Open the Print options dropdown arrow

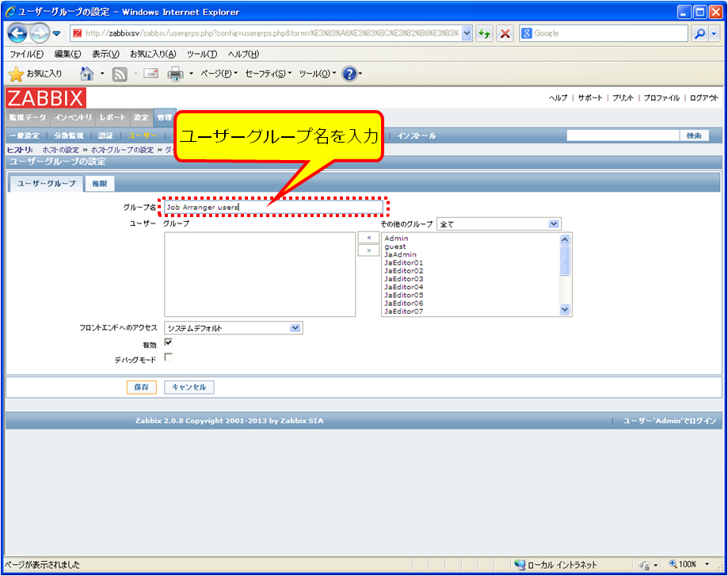click(x=191, y=74)
